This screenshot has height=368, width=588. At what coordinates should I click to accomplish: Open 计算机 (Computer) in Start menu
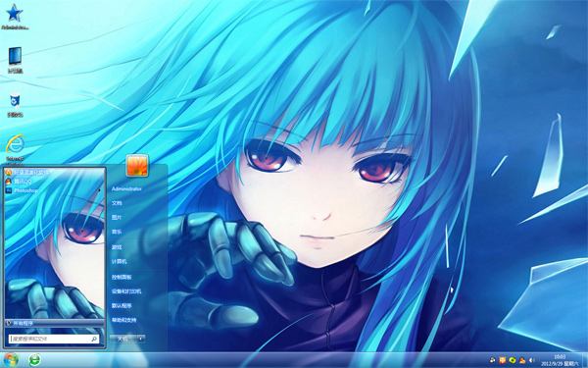tap(119, 261)
